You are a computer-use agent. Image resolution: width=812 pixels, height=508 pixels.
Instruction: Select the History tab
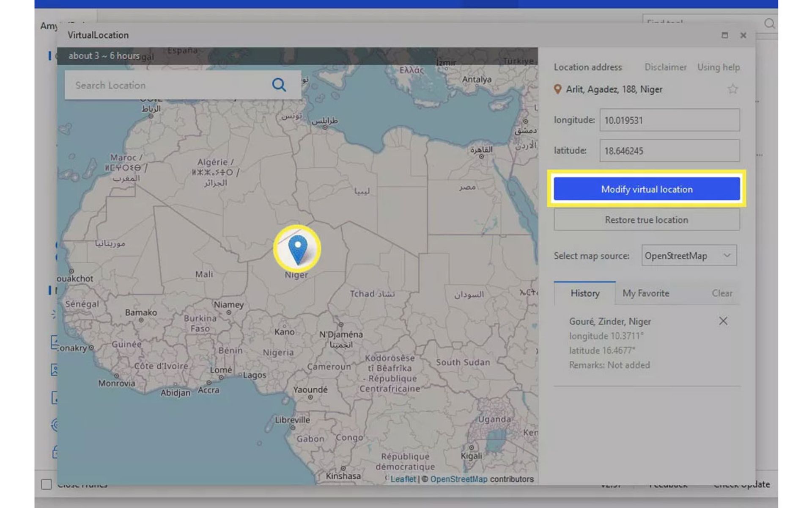coord(584,293)
